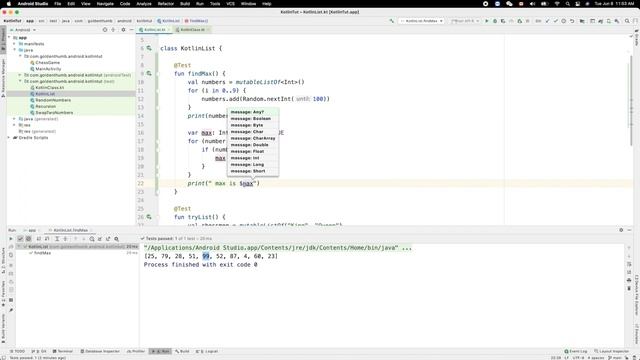Open MainActivity in project tree

point(48,69)
